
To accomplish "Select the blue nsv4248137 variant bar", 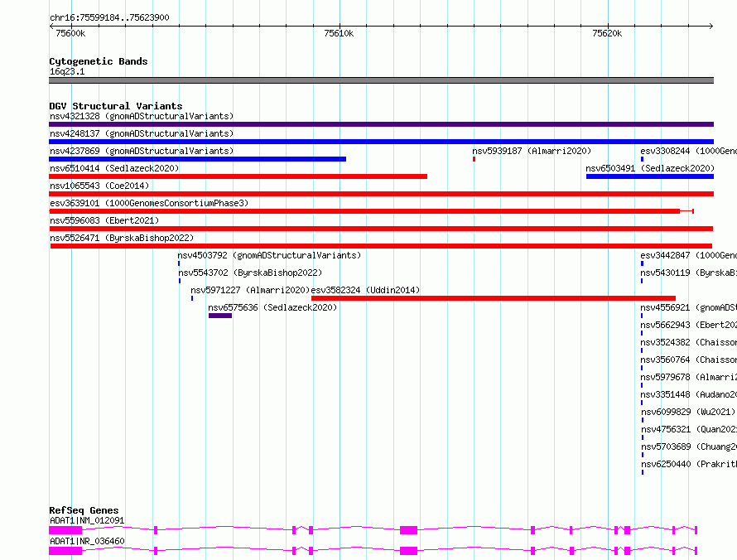I will [381, 142].
